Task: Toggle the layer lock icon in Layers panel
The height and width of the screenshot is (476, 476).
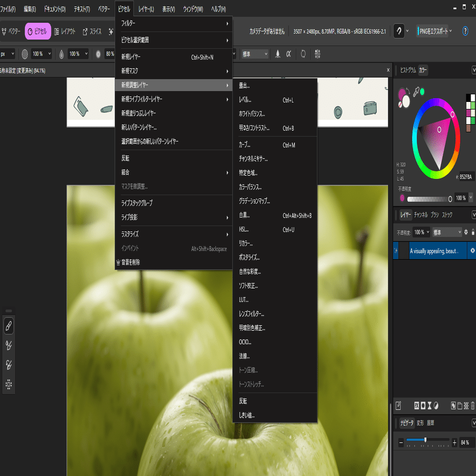Action: pyautogui.click(x=473, y=232)
